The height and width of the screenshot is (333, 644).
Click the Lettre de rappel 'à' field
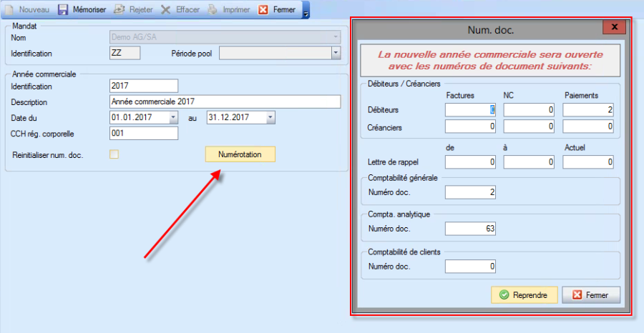529,162
